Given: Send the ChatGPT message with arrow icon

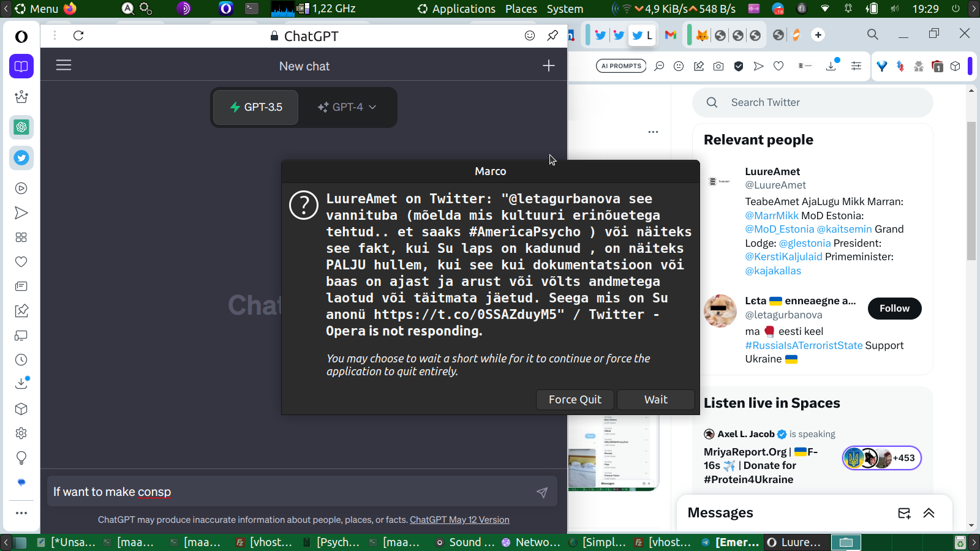Looking at the screenshot, I should [x=542, y=492].
